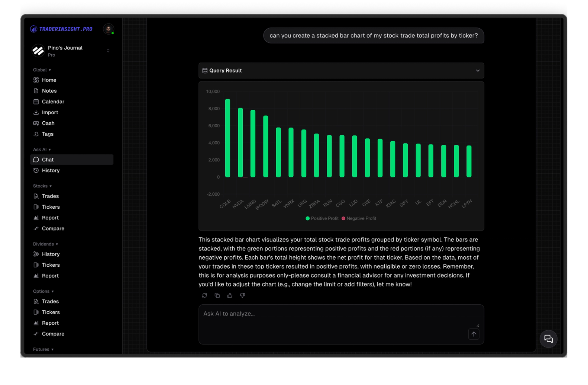Viewport: 588px width, 385px height.
Task: Click the Options Compare icon
Action: 36,334
